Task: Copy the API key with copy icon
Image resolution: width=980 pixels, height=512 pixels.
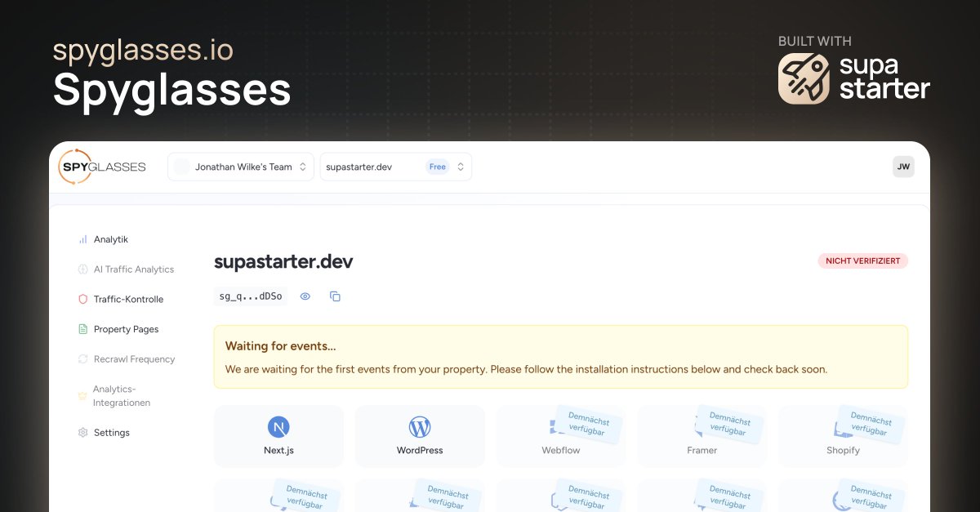Action: tap(335, 296)
